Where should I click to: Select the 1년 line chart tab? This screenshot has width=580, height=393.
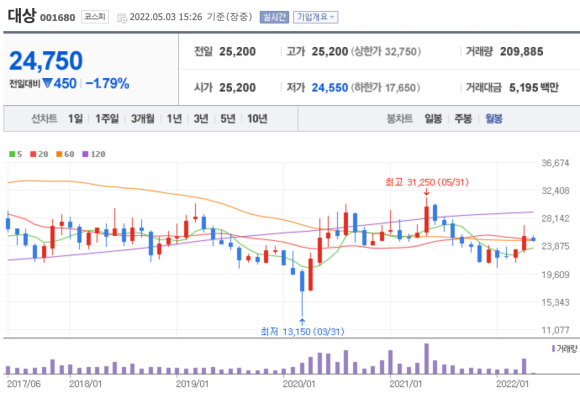tap(174, 119)
